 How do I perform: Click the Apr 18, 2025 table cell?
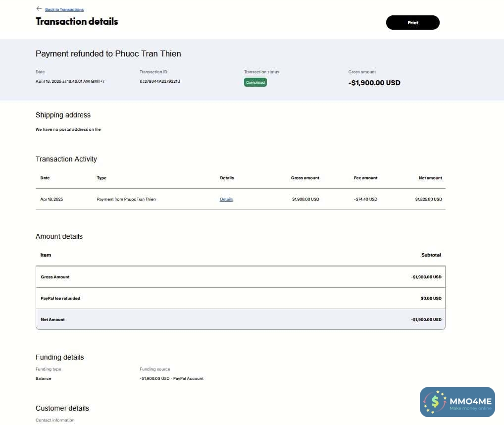click(51, 199)
